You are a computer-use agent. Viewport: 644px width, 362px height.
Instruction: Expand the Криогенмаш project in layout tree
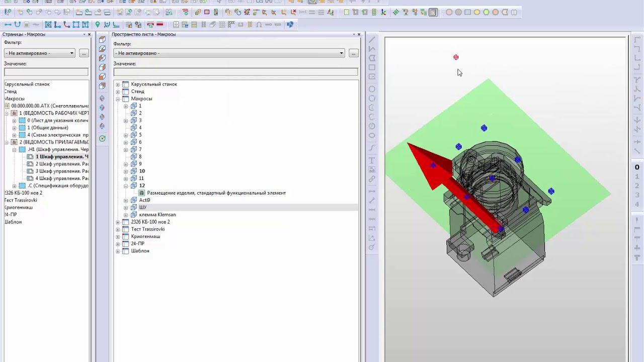tap(118, 236)
